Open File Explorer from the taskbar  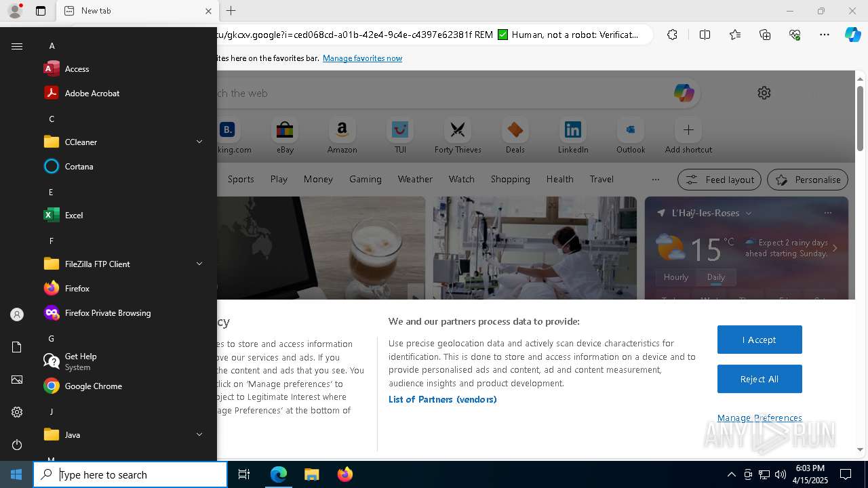(x=311, y=474)
